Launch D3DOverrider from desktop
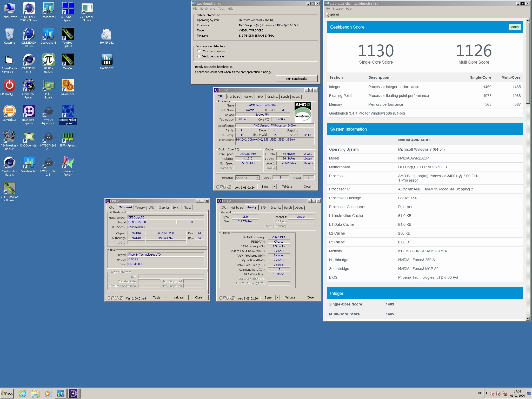The width and height of the screenshot is (532, 399). pos(29,139)
